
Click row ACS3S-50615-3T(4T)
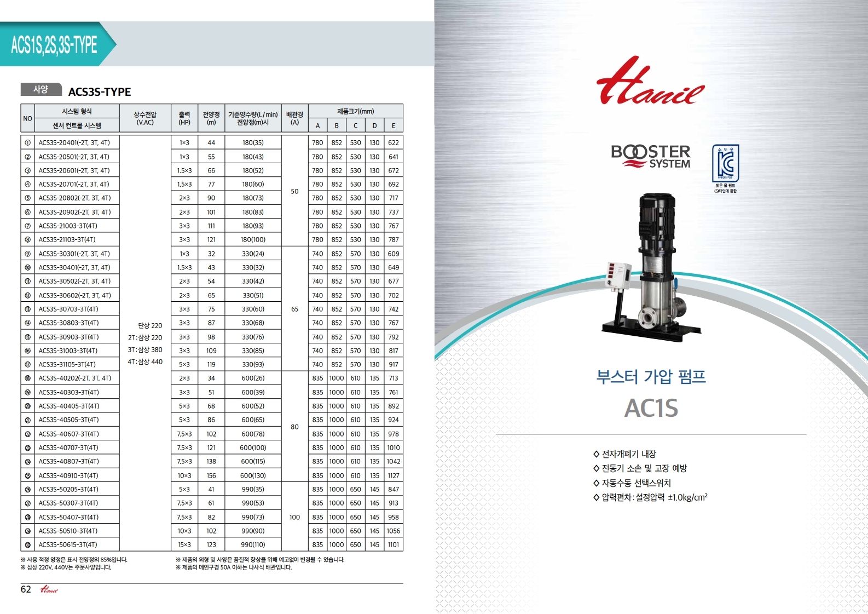coord(212,544)
